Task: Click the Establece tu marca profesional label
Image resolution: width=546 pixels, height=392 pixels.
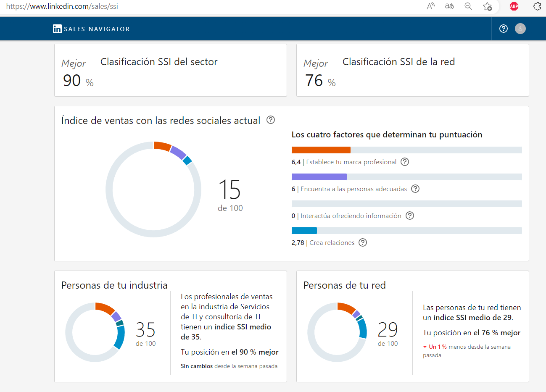Action: click(351, 162)
